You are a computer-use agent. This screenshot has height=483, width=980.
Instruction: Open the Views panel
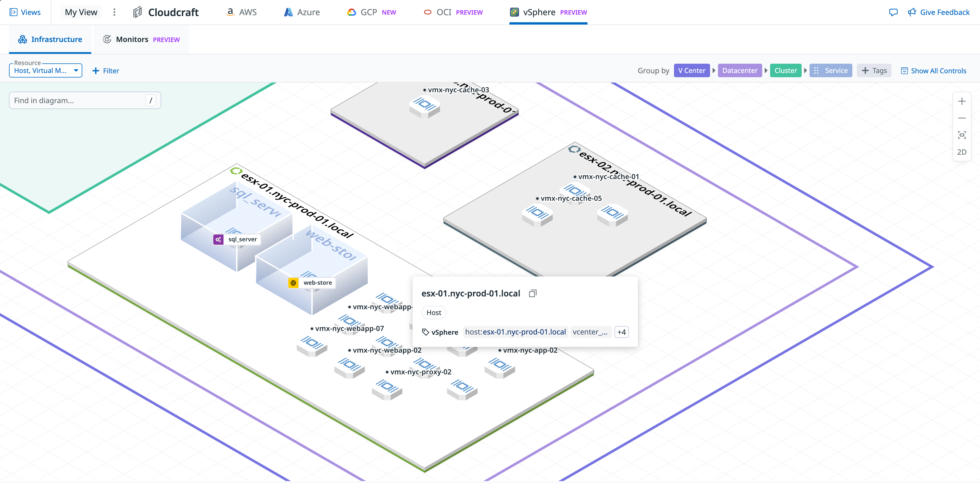(x=25, y=12)
